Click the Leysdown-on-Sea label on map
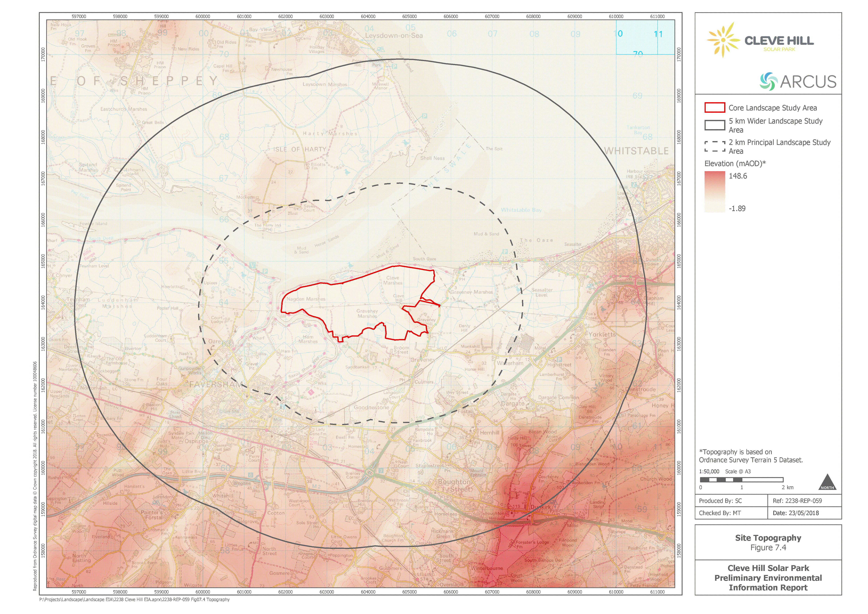The width and height of the screenshot is (868, 614). pos(393,36)
